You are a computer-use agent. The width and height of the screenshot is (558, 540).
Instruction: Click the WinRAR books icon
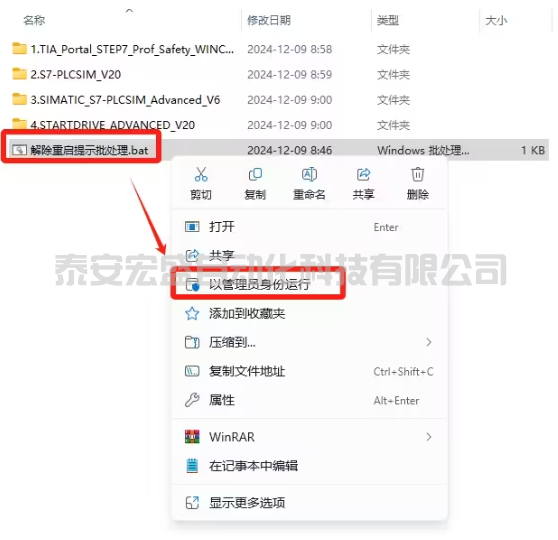coord(192,436)
